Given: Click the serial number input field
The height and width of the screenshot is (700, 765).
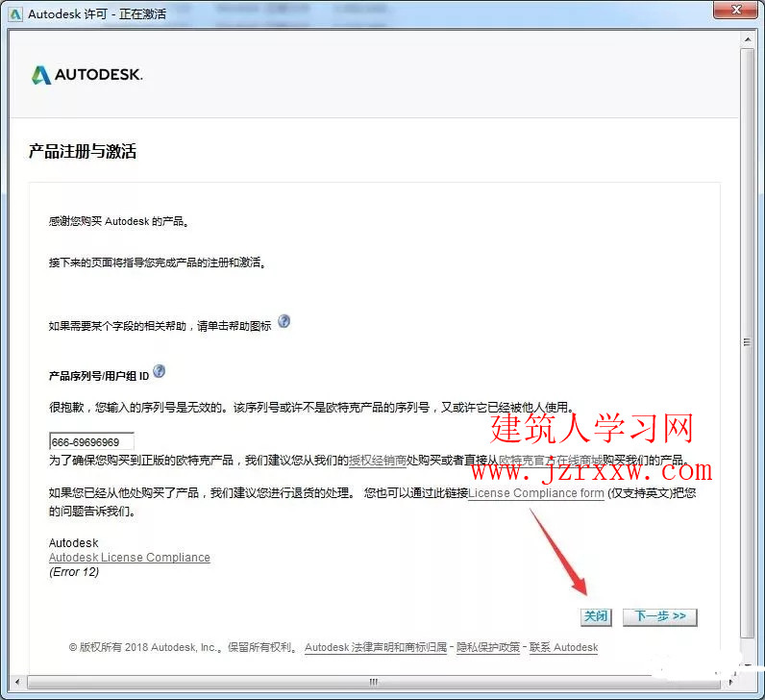Looking at the screenshot, I should coord(91,441).
